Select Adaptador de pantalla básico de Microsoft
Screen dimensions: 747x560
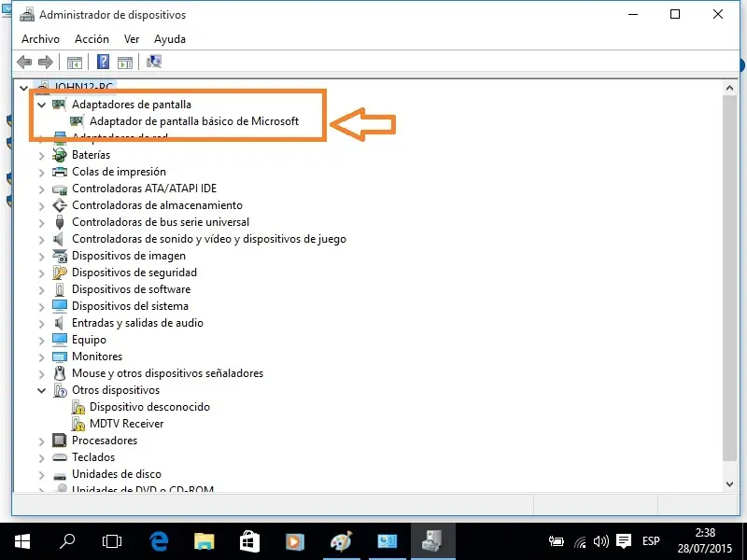[194, 121]
